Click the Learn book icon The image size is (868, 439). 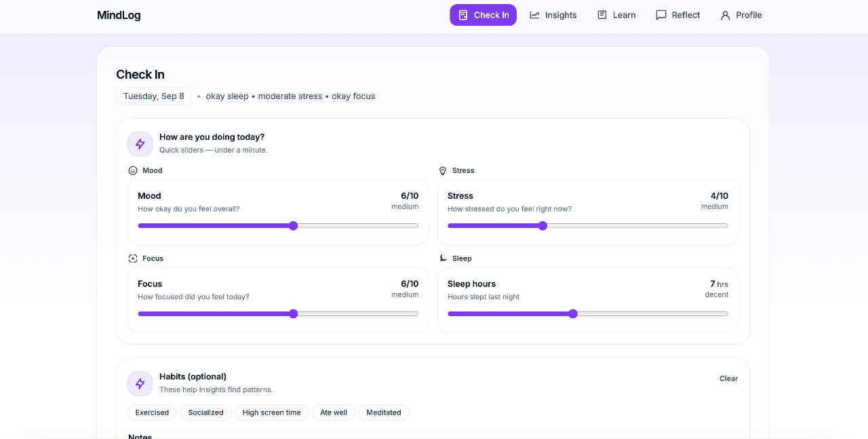tap(602, 15)
